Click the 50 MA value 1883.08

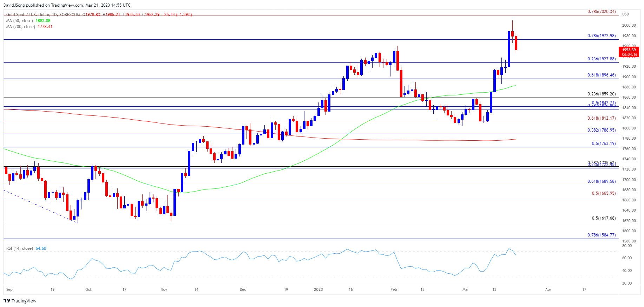point(43,21)
